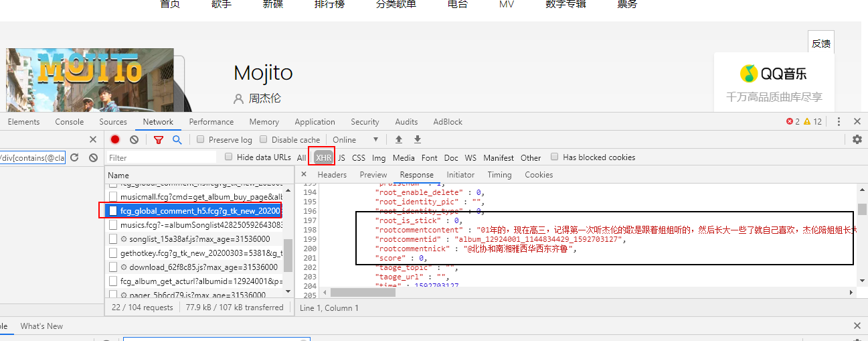Switch to the Elements tab

click(23, 122)
